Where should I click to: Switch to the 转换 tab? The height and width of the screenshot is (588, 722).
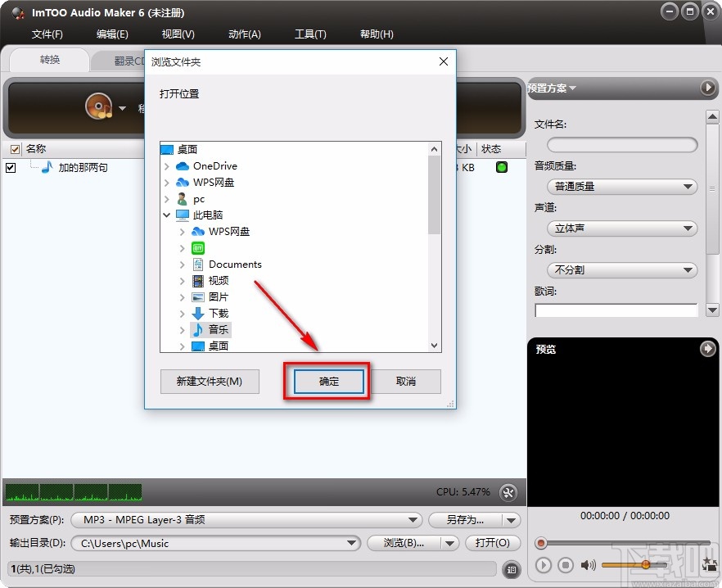tap(49, 60)
